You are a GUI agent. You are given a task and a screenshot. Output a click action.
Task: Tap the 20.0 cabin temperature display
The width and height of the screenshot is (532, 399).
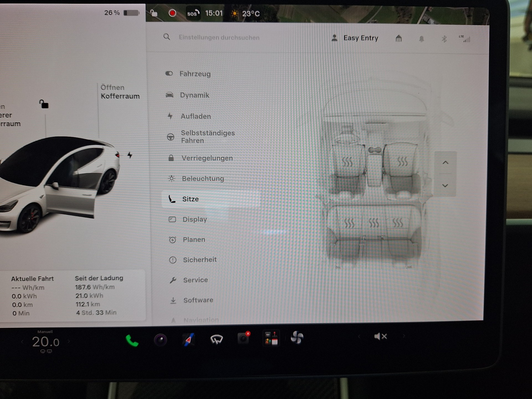pyautogui.click(x=46, y=342)
